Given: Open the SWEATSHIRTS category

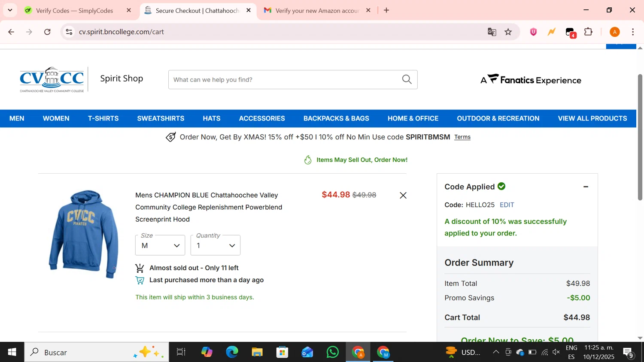Looking at the screenshot, I should point(161,118).
